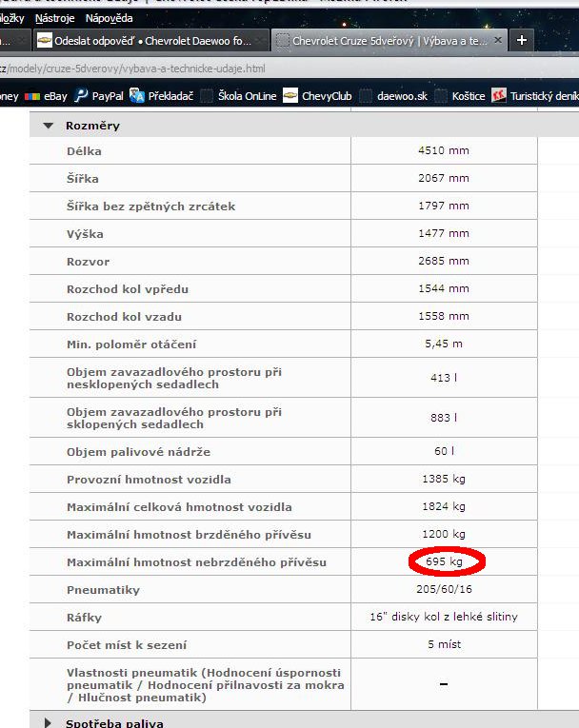Close the Chevrolet Cruze 5dveřový tab

coord(498,41)
